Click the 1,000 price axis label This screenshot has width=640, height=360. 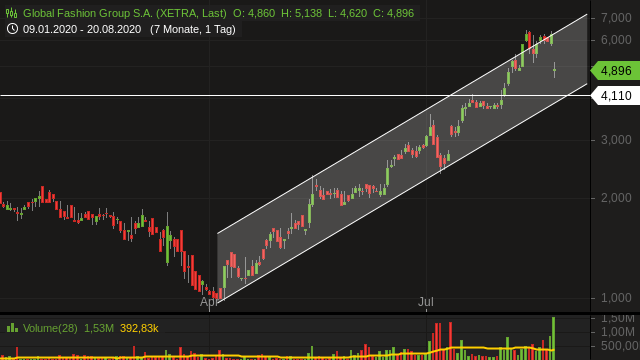click(616, 298)
